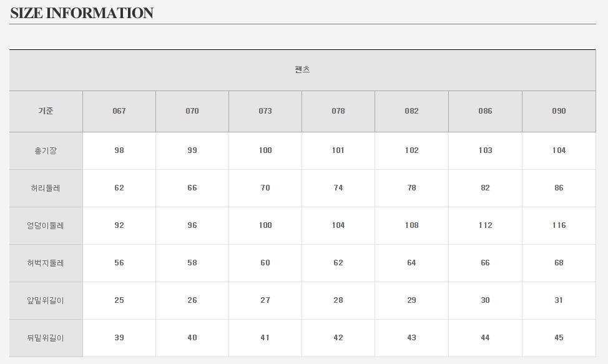Select the 090 size column header

click(559, 111)
